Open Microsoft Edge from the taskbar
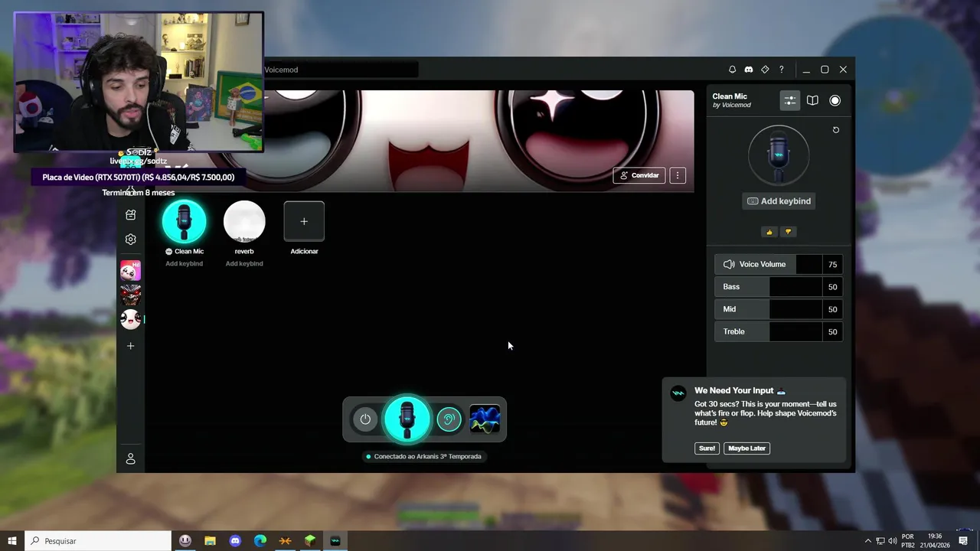The height and width of the screenshot is (551, 980). coord(260,541)
